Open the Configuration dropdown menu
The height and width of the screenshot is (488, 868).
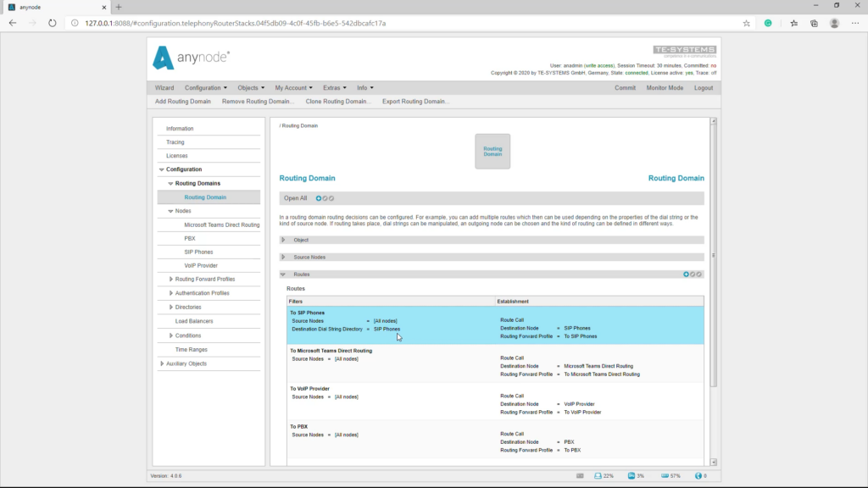click(x=205, y=88)
